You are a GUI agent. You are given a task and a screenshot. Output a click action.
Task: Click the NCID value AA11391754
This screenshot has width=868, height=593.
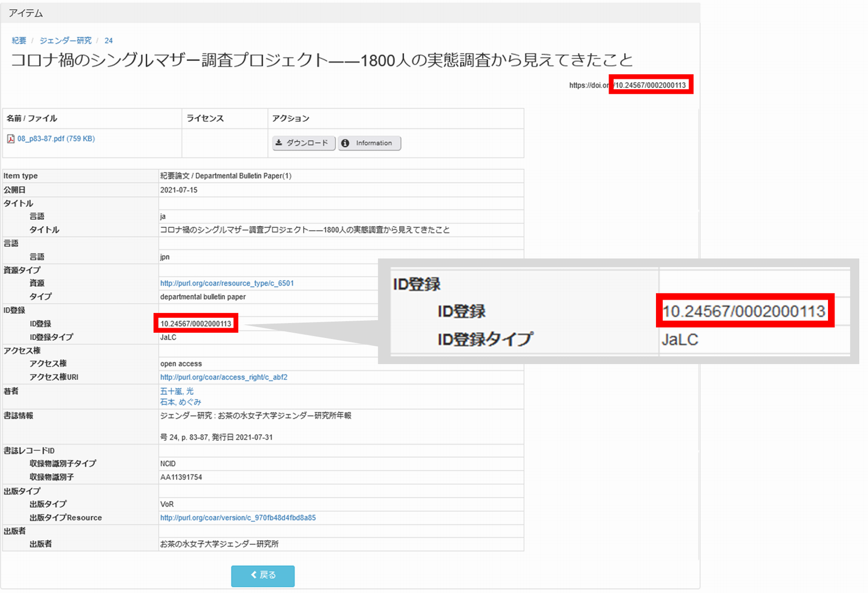pyautogui.click(x=181, y=478)
